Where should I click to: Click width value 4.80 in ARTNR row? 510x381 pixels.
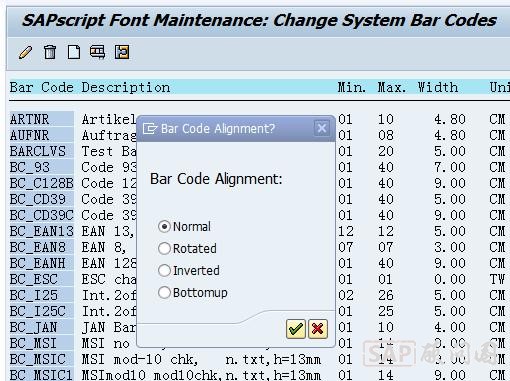click(450, 119)
